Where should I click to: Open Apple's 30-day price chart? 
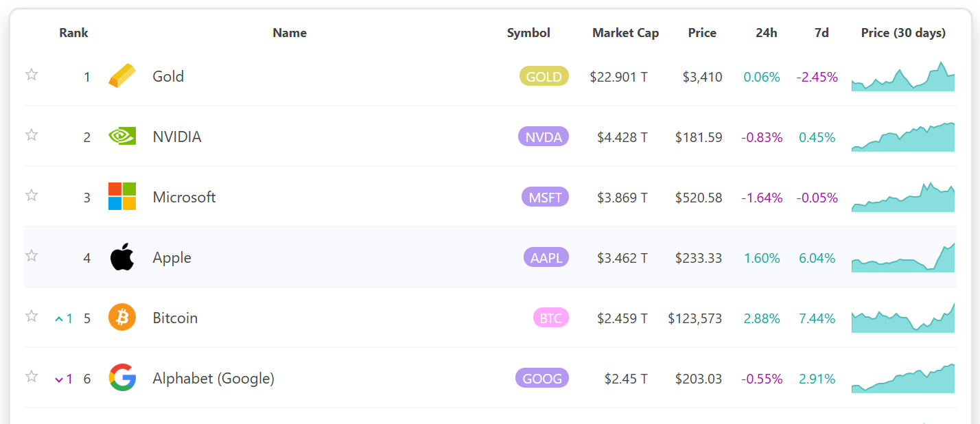pyautogui.click(x=903, y=257)
